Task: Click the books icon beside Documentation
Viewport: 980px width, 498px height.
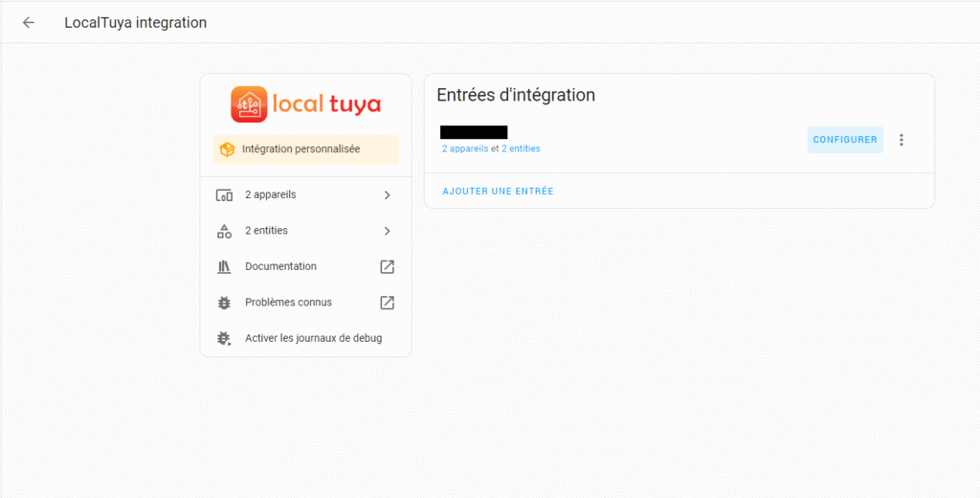Action: pos(224,266)
